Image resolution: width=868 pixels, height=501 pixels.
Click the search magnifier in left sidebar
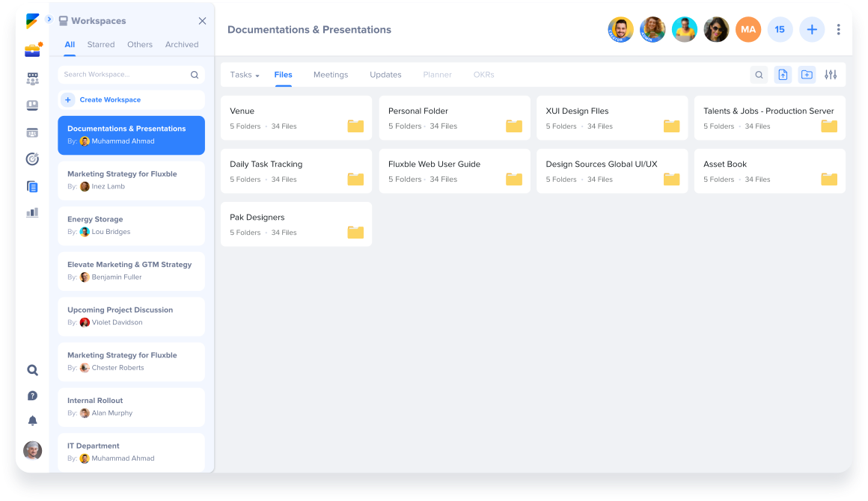coord(33,370)
